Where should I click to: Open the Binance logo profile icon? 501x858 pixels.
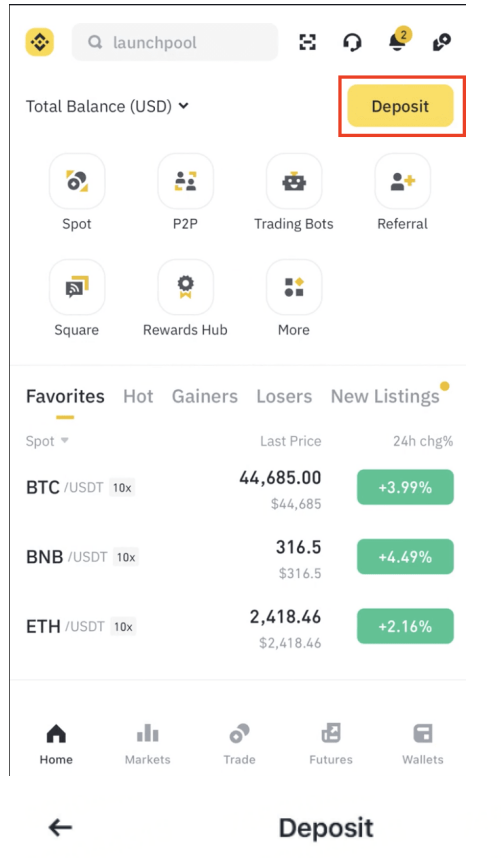(x=39, y=42)
